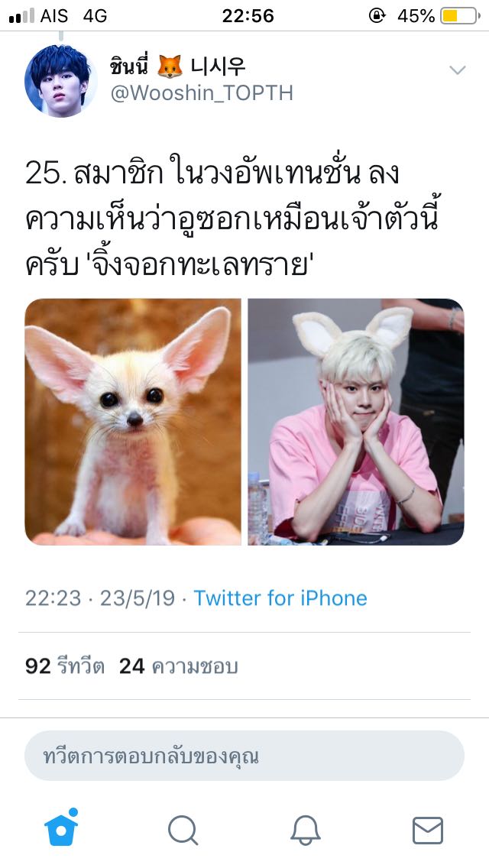Screen dimensions: 489x868
Task: Tap the @Wooshin_TOPTH handle
Action: pos(202,93)
